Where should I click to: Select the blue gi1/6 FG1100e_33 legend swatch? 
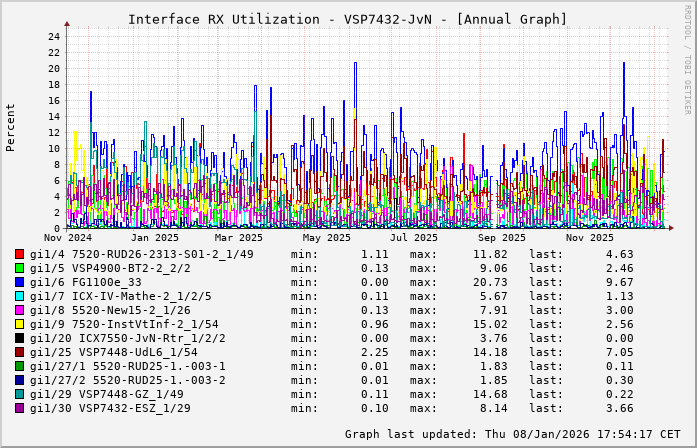click(20, 282)
